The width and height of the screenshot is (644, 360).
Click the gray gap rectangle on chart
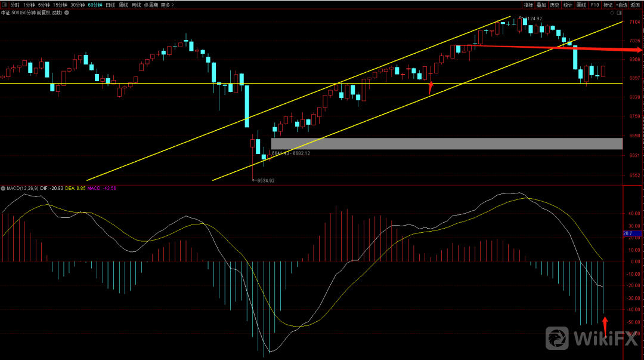446,144
